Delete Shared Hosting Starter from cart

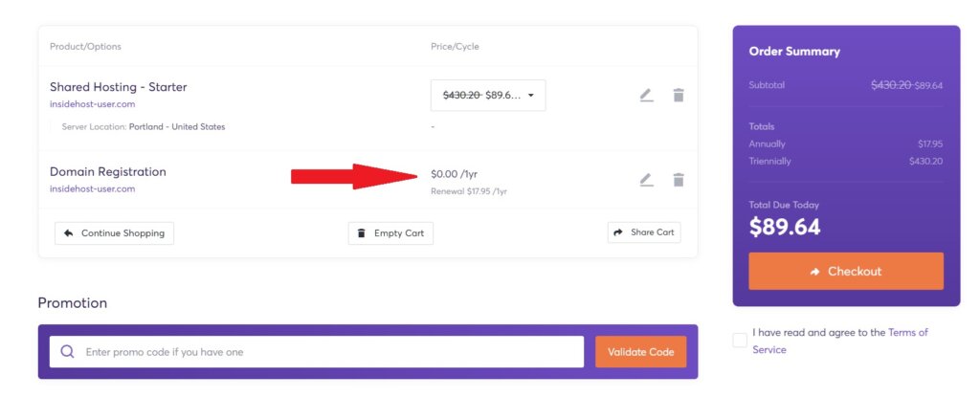click(x=679, y=95)
